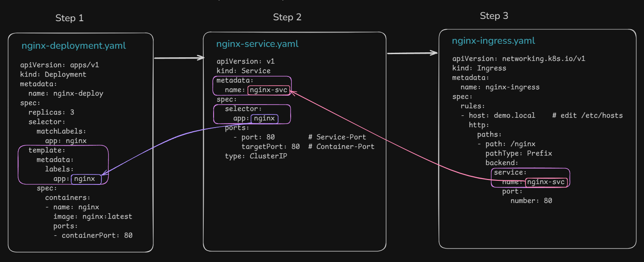This screenshot has height=262, width=644.
Task: Click the '# edit /etc/hosts' comment
Action: click(x=587, y=115)
